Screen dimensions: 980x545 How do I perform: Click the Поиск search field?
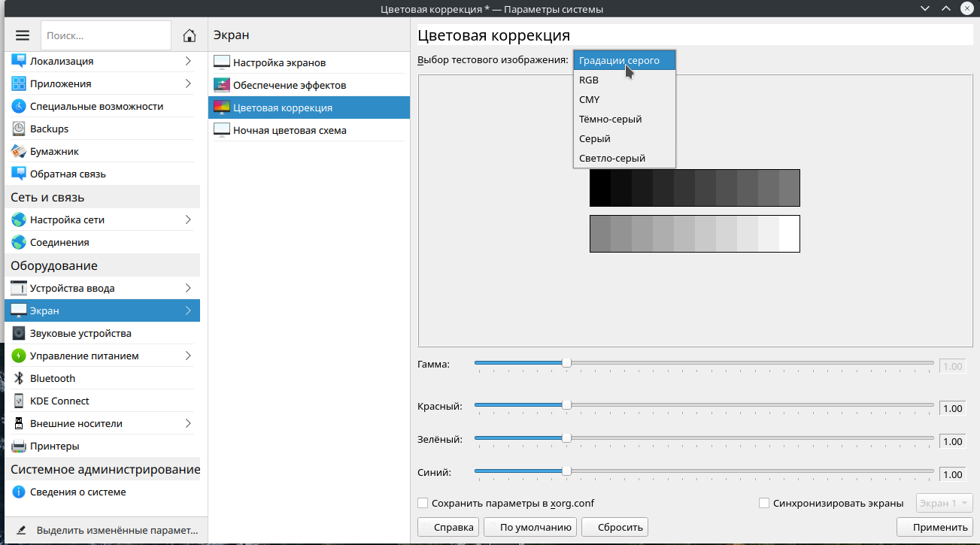point(106,35)
